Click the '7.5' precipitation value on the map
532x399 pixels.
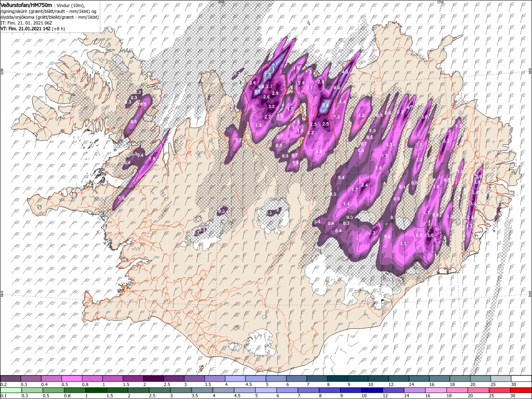click(x=267, y=74)
